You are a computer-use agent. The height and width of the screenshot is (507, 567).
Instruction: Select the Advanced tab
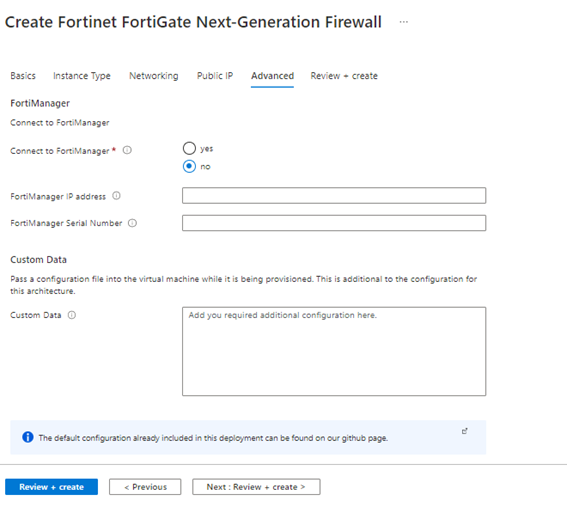pyautogui.click(x=272, y=76)
